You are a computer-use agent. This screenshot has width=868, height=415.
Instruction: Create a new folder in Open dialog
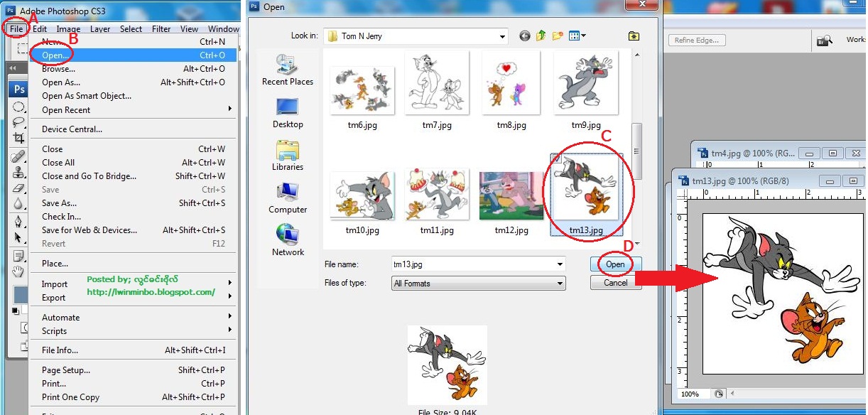(x=558, y=36)
